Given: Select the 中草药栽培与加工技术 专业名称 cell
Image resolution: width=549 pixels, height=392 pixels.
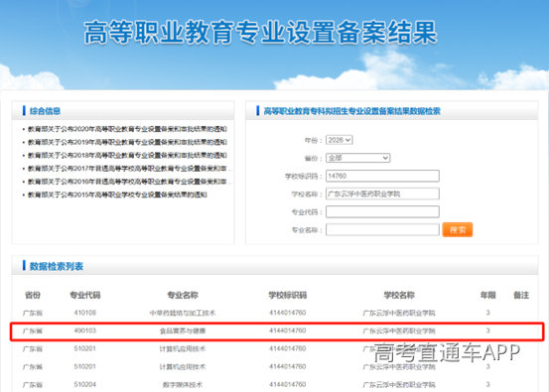Looking at the screenshot, I should tap(183, 313).
